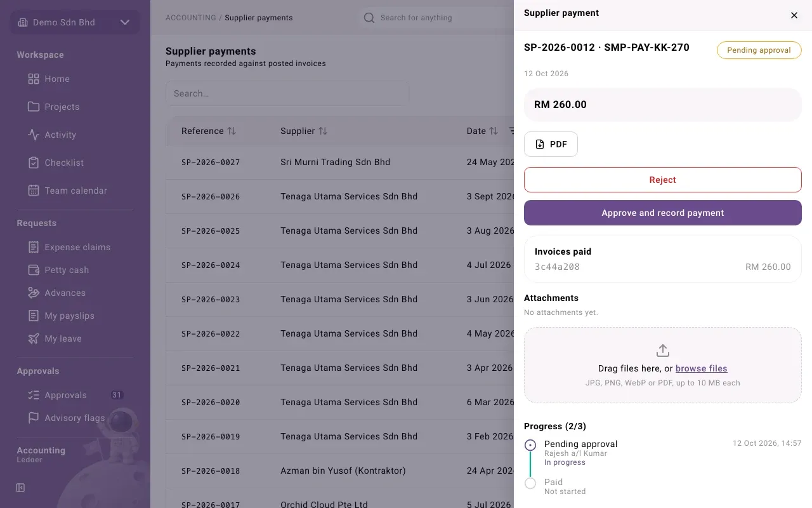
Task: Click the Team calendar icon
Action: (x=34, y=190)
